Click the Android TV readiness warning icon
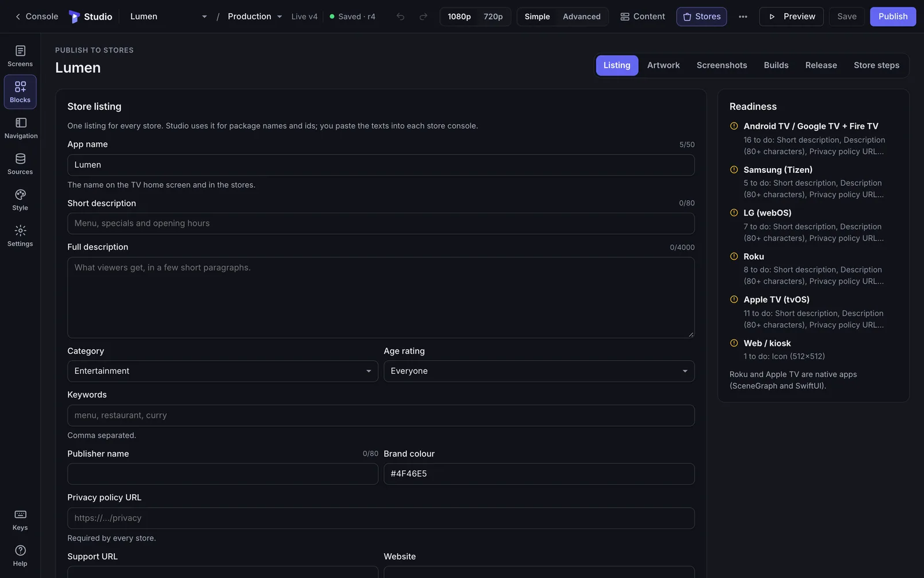The width and height of the screenshot is (924, 578). pos(734,126)
